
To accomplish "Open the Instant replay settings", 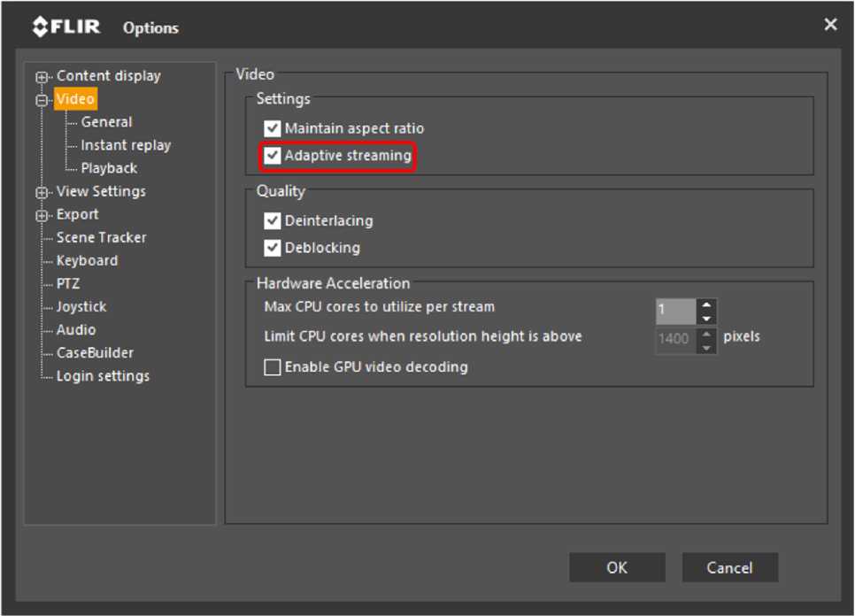I will (126, 145).
